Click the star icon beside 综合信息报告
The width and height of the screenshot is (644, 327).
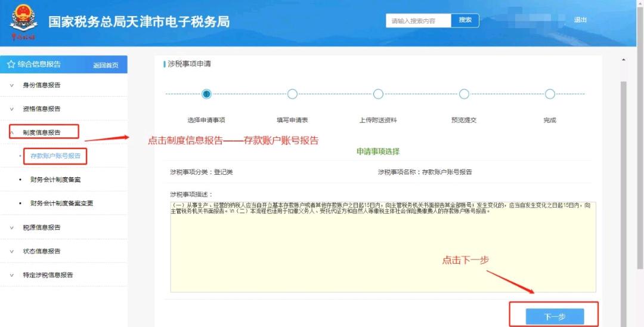tap(10, 64)
